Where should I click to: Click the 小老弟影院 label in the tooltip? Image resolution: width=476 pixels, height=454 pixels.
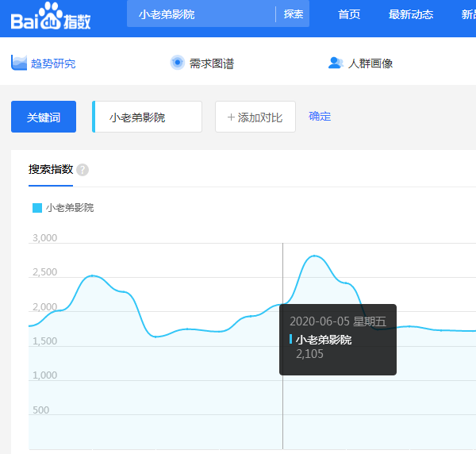click(324, 340)
